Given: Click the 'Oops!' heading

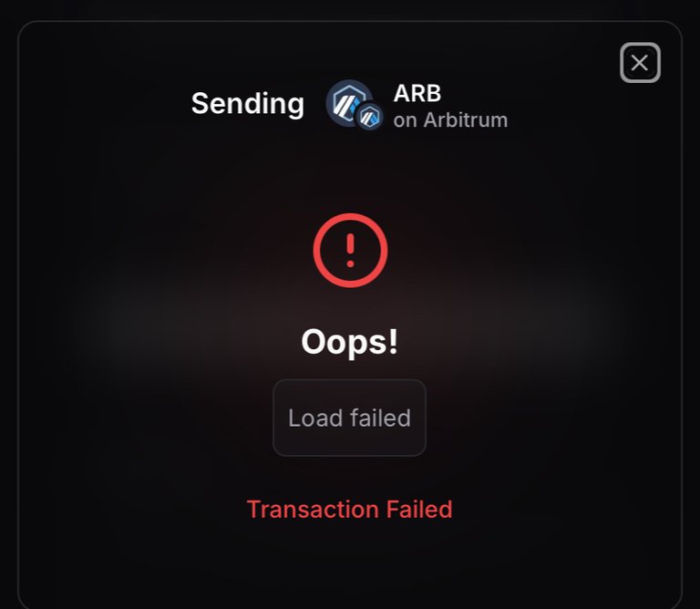Looking at the screenshot, I should 350,342.
